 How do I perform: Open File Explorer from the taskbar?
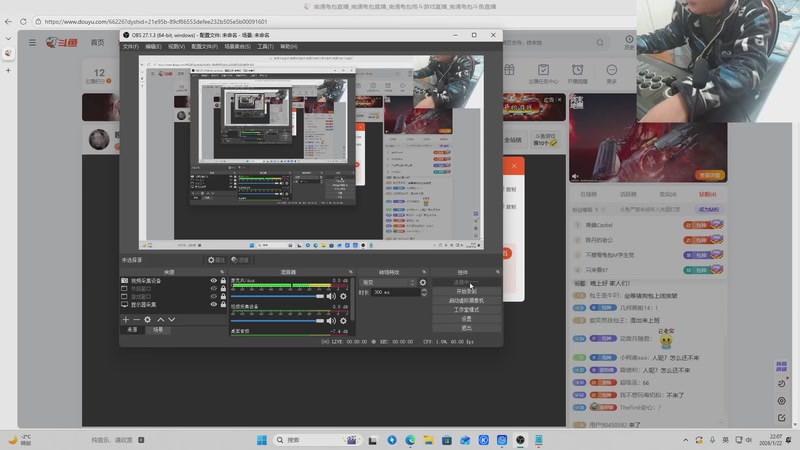pyautogui.click(x=428, y=440)
